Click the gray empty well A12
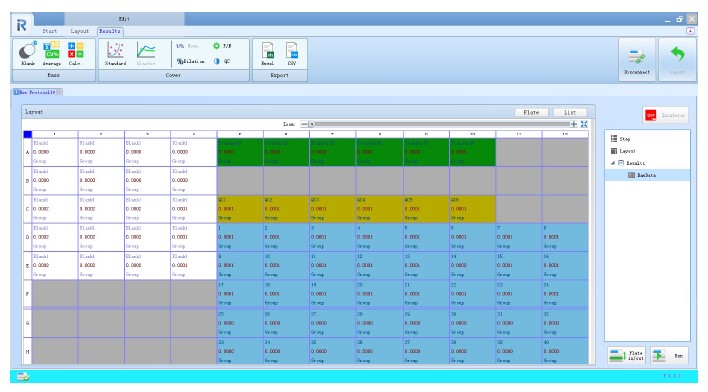Image resolution: width=708 pixels, height=392 pixels. tap(565, 152)
